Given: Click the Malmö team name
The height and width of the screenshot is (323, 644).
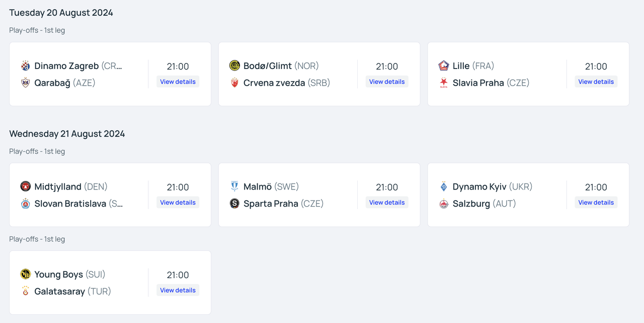Looking at the screenshot, I should [257, 186].
